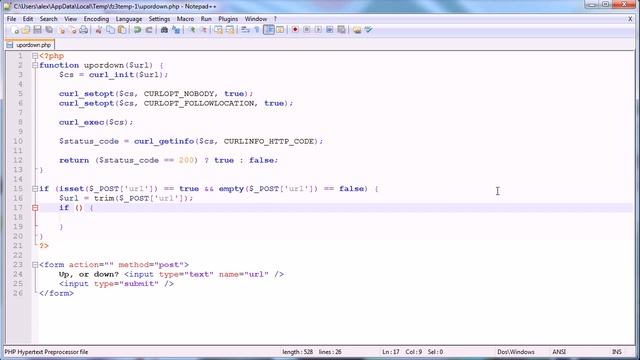This screenshot has width=640, height=360.
Task: Click the Stop Recording macro icon
Action: coord(307,30)
